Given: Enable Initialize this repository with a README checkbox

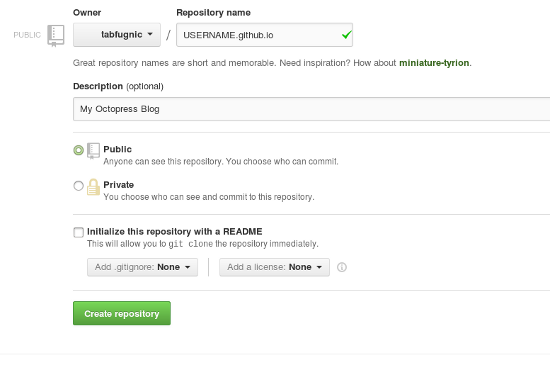Looking at the screenshot, I should click(x=79, y=232).
